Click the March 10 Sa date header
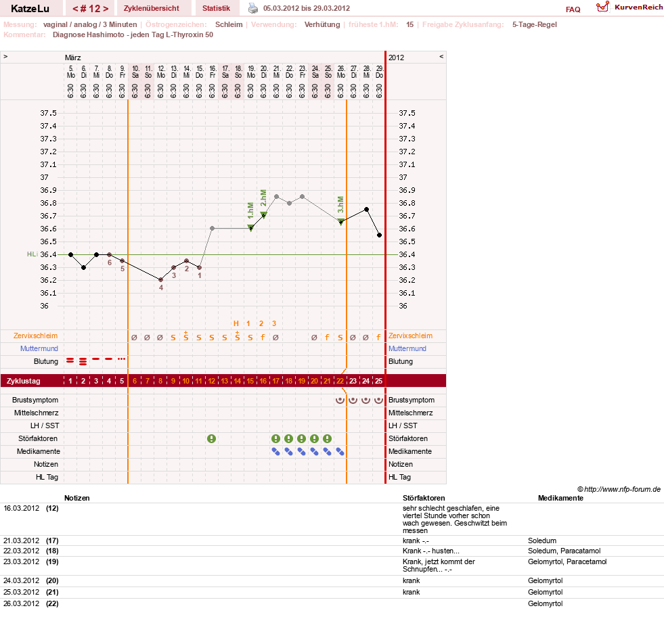The height and width of the screenshot is (644, 664). pyautogui.click(x=135, y=72)
